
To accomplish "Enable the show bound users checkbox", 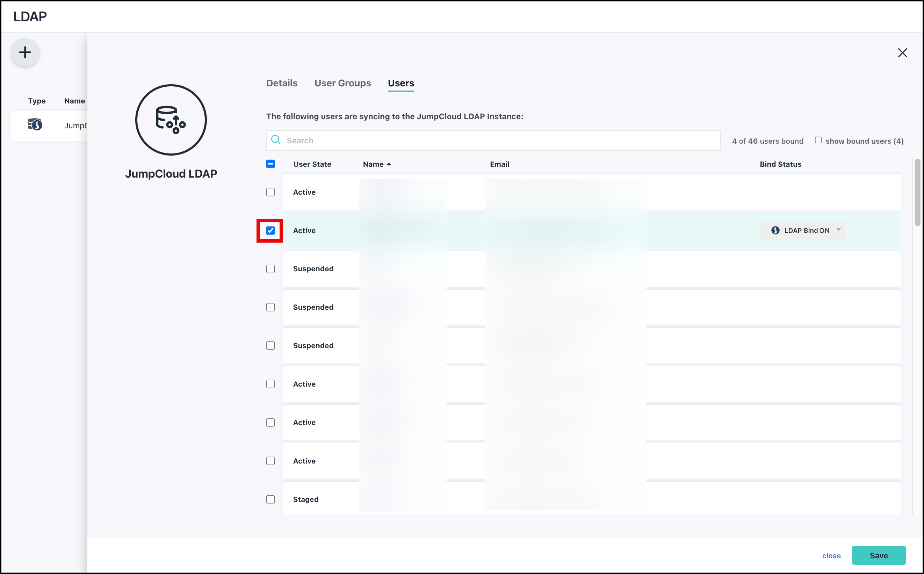I will click(x=818, y=140).
